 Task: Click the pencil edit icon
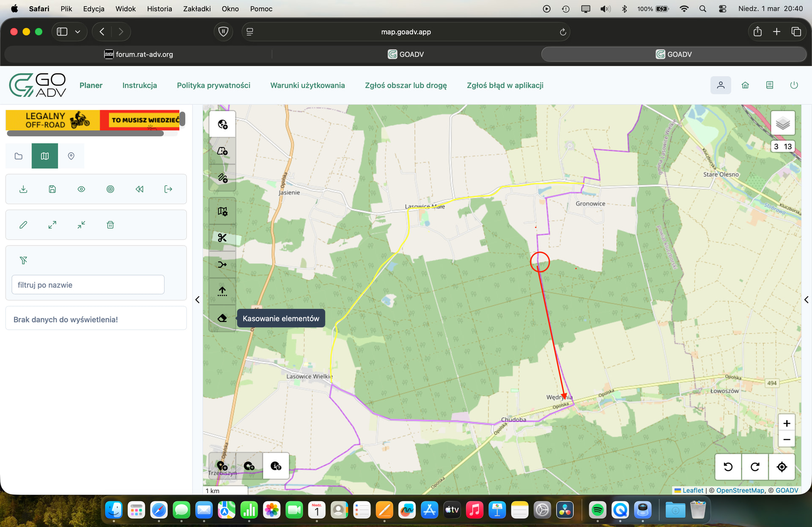click(23, 225)
